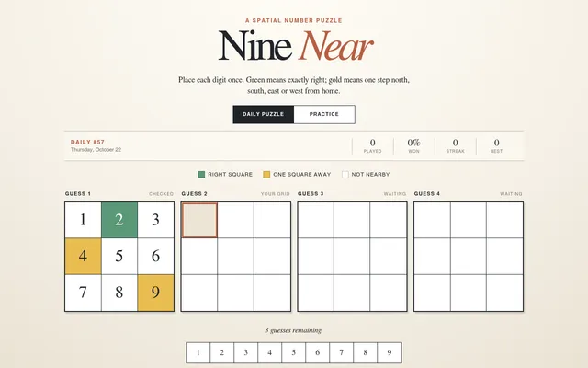Select digit 7 in the number picker
This screenshot has height=368, width=588.
342,352
